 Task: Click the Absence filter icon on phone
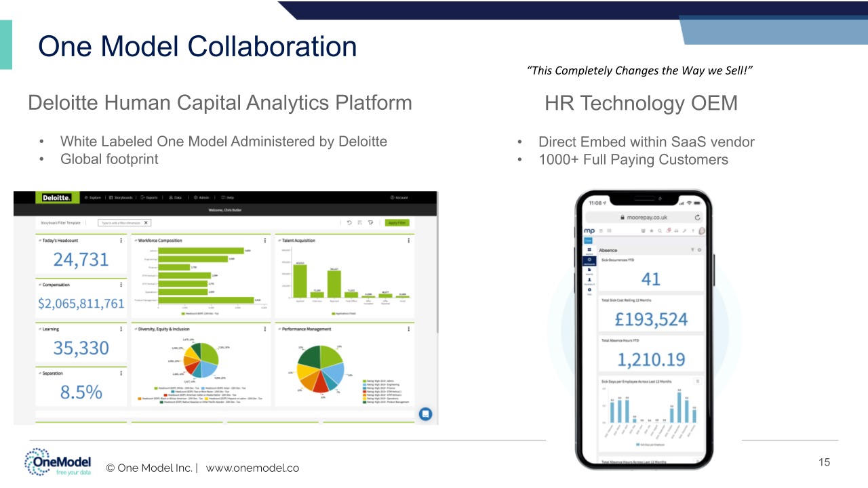coord(692,250)
